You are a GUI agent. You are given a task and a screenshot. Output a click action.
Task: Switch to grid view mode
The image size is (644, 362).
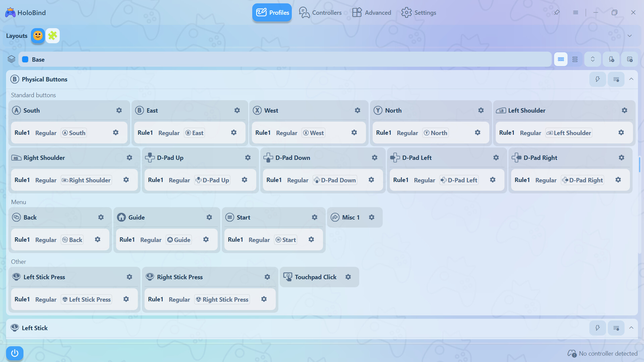coord(561,59)
